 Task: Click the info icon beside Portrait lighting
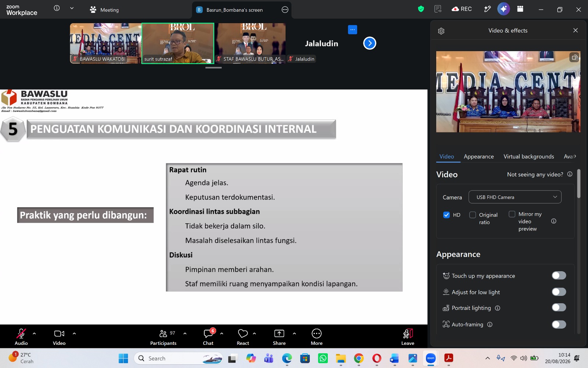pos(498,308)
